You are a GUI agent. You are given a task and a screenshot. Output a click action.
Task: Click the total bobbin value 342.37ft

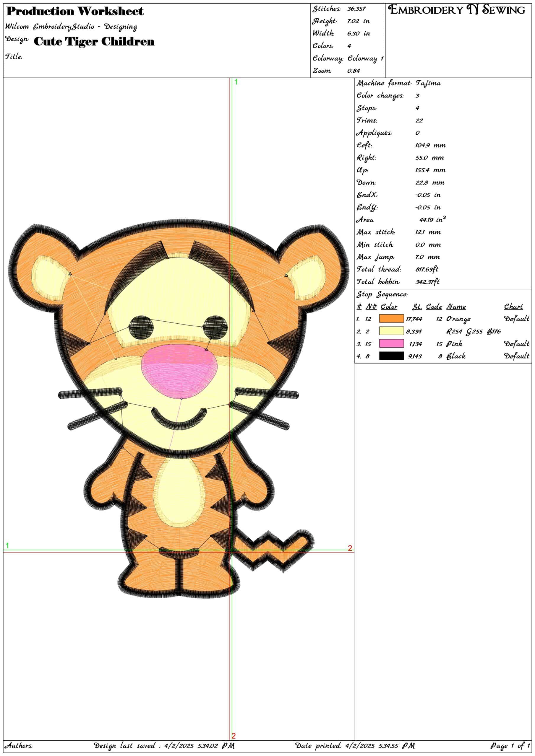tap(427, 282)
